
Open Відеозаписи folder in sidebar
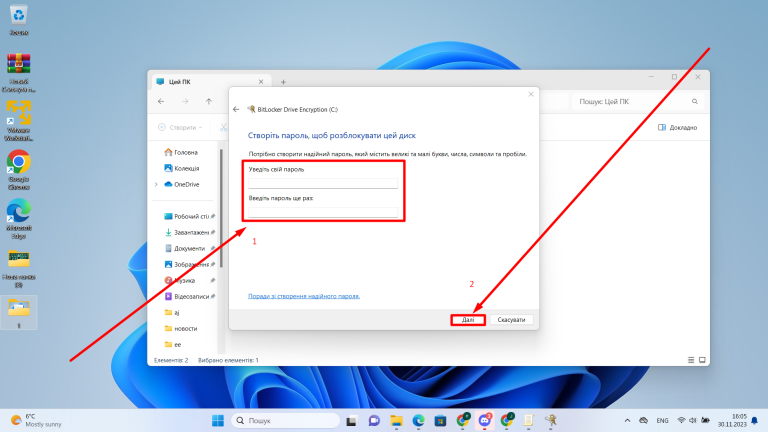pos(188,296)
